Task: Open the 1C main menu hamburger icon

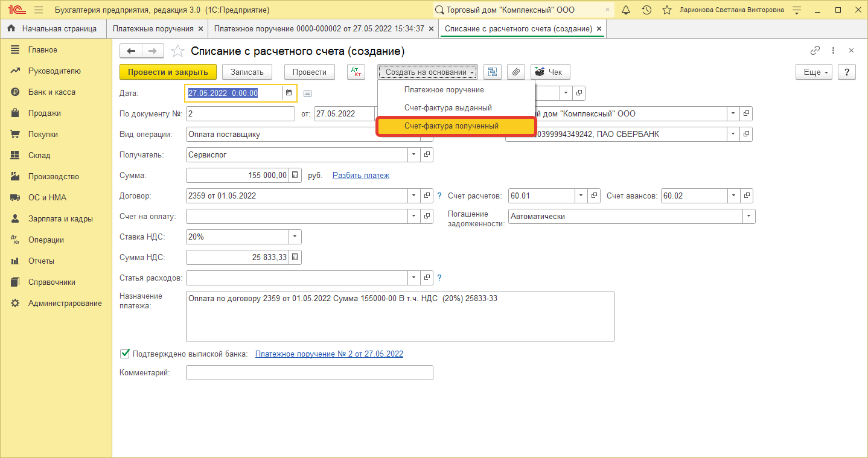Action: click(x=39, y=10)
